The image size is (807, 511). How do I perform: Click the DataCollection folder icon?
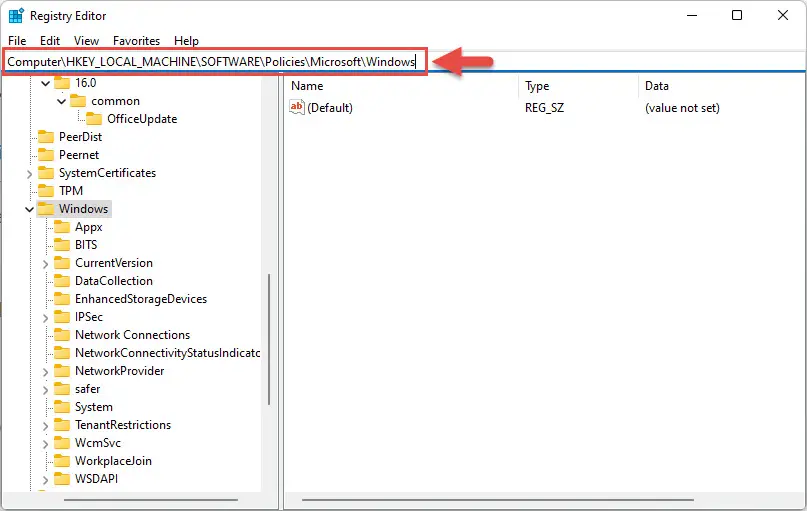[x=62, y=280]
